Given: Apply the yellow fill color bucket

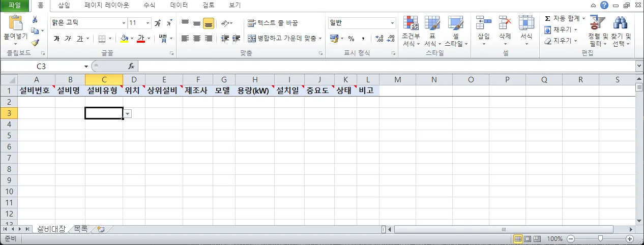Looking at the screenshot, I should [125, 39].
